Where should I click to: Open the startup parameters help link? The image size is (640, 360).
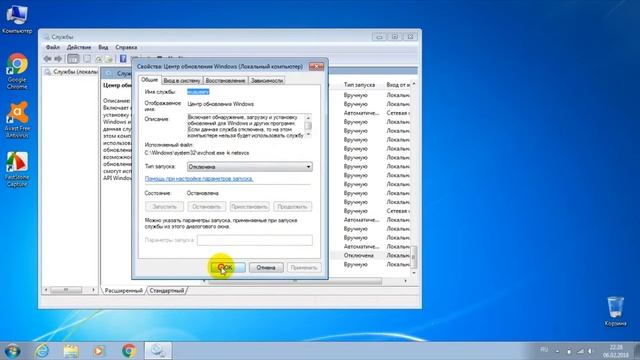199,179
